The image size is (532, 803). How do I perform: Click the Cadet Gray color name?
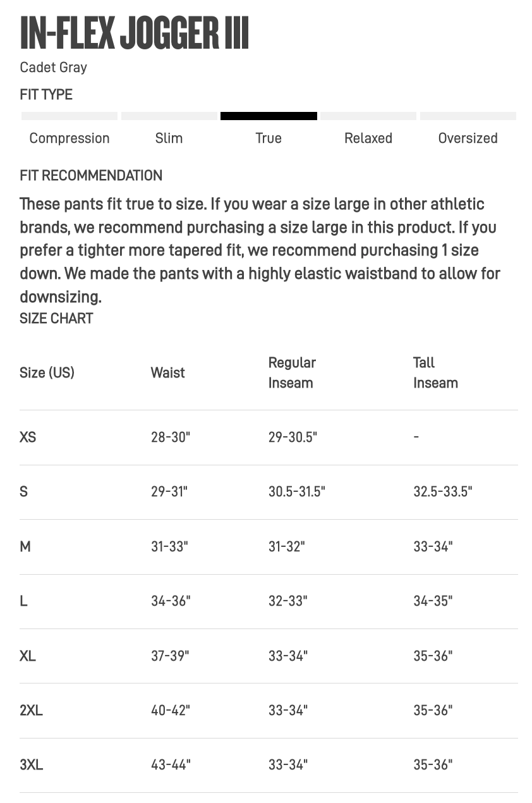point(54,67)
